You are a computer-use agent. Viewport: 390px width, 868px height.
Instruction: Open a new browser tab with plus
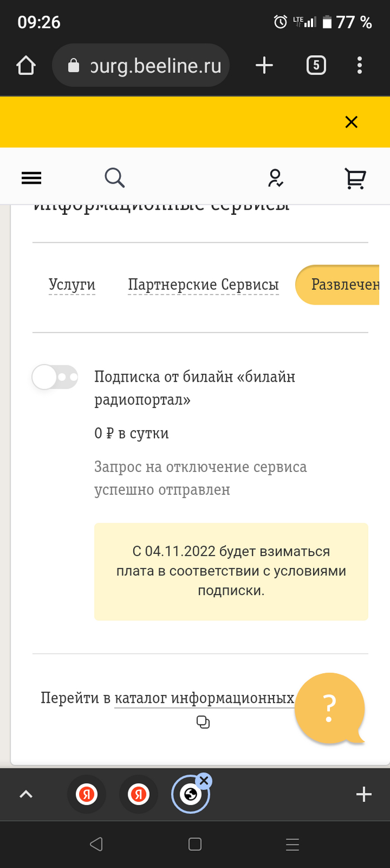[x=264, y=66]
